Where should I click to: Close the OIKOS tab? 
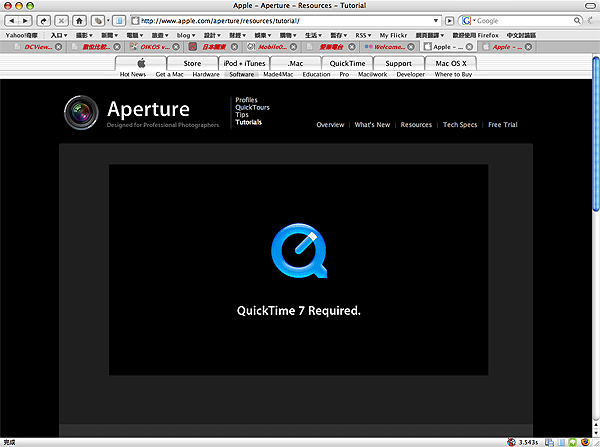tap(176, 47)
